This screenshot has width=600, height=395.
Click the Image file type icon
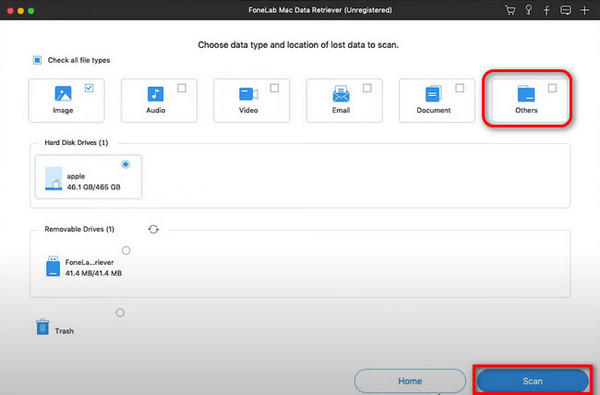63,94
